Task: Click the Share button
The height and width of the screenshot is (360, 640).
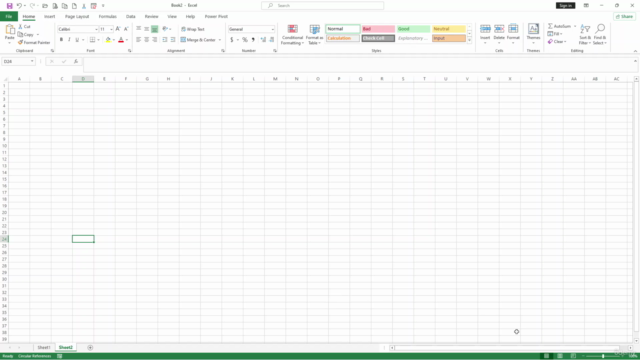Action: [624, 16]
